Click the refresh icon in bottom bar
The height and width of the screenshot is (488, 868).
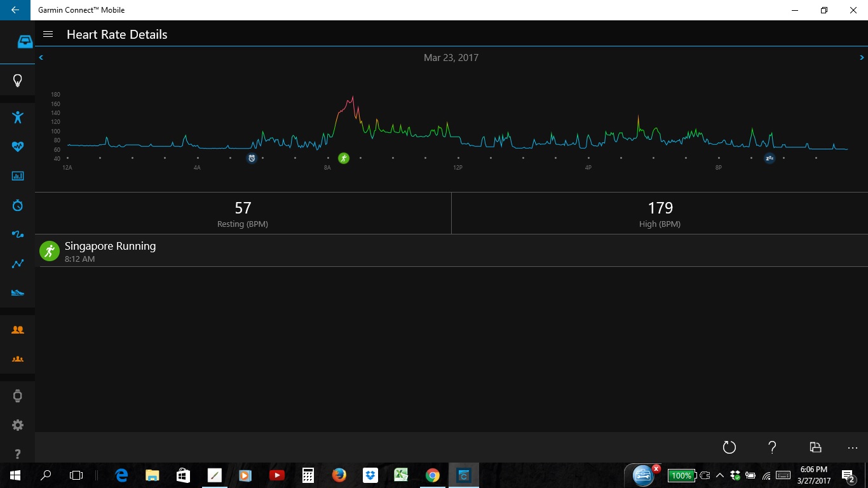[x=729, y=447]
